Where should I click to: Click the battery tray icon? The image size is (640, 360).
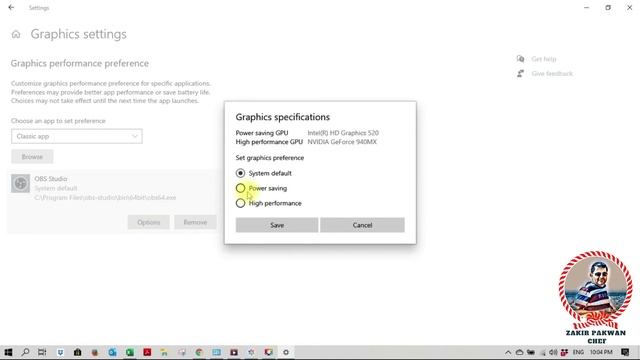pyautogui.click(x=531, y=352)
